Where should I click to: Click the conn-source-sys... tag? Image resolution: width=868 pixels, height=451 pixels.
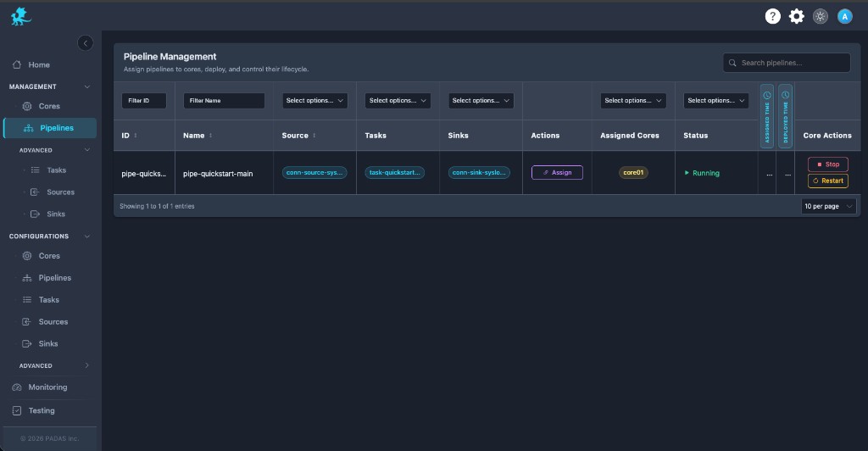tap(314, 173)
